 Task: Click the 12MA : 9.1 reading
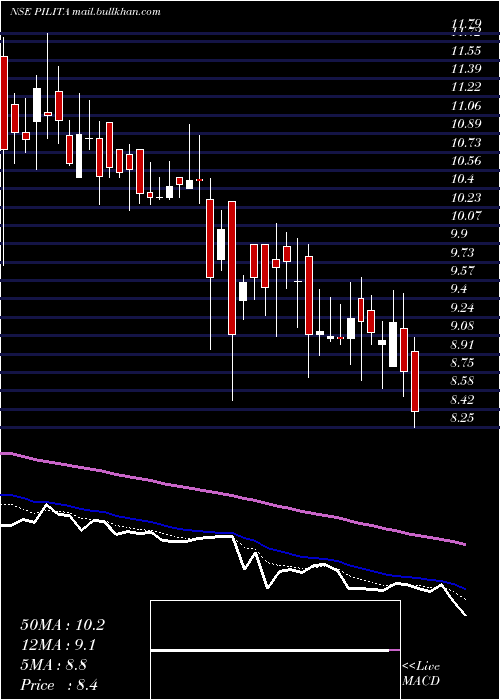pos(58,645)
